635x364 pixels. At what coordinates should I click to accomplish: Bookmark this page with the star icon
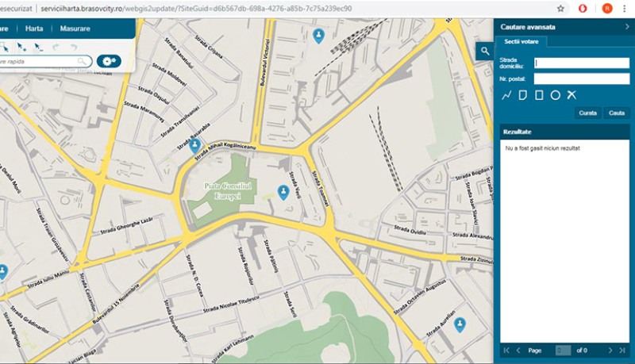[560, 8]
